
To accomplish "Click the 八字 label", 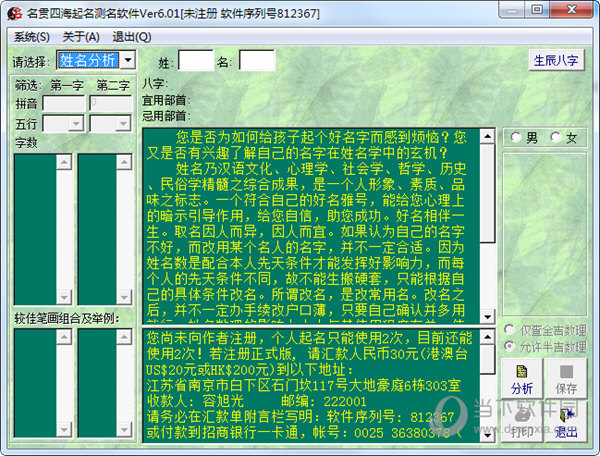I will click(153, 83).
